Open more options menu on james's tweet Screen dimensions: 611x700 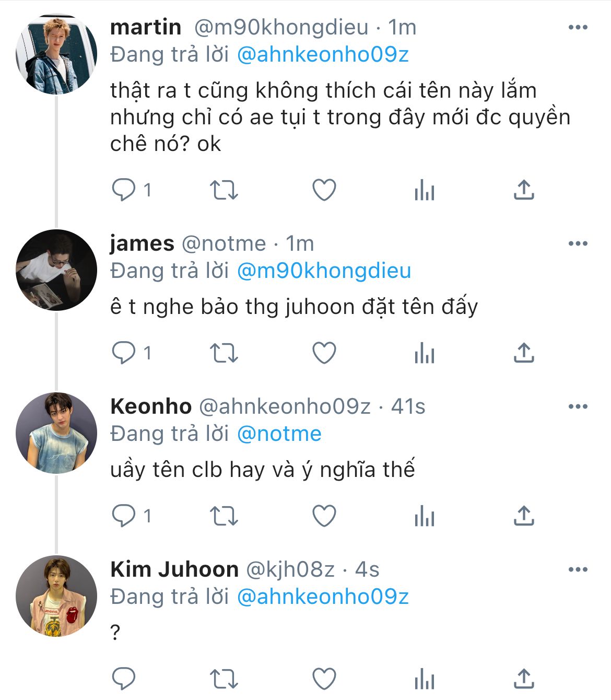point(578,243)
